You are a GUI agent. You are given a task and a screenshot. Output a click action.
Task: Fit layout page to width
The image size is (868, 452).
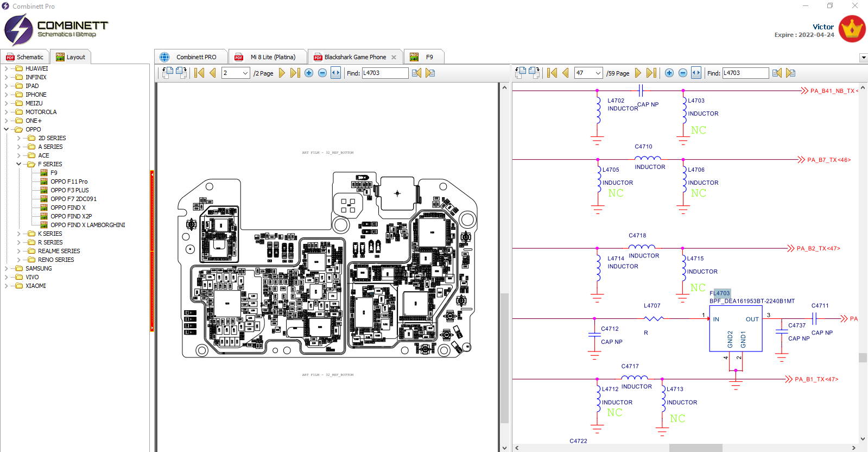pos(335,73)
